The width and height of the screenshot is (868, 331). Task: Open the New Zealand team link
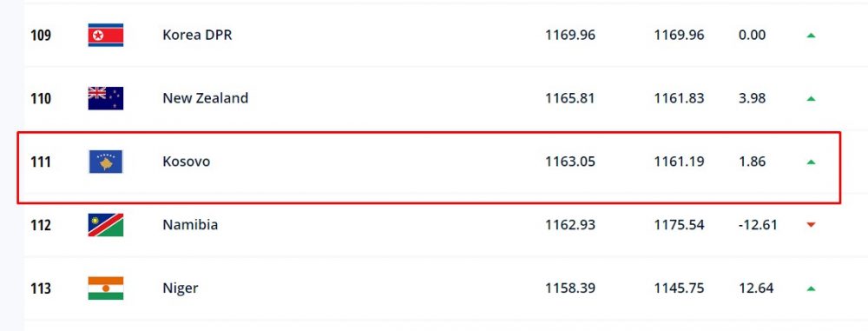[x=206, y=98]
